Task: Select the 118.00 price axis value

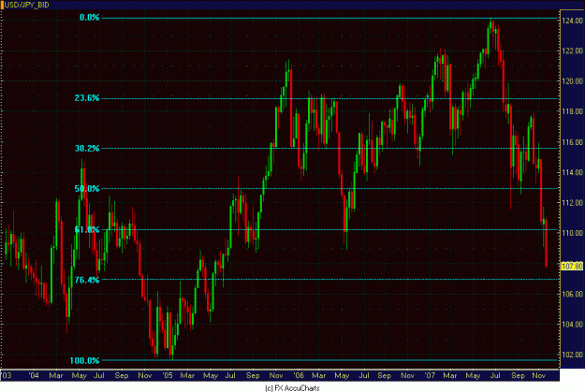Action: coord(572,111)
